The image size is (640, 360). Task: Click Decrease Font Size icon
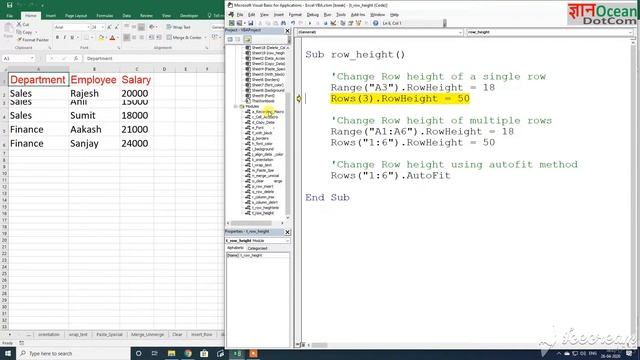tap(116, 27)
